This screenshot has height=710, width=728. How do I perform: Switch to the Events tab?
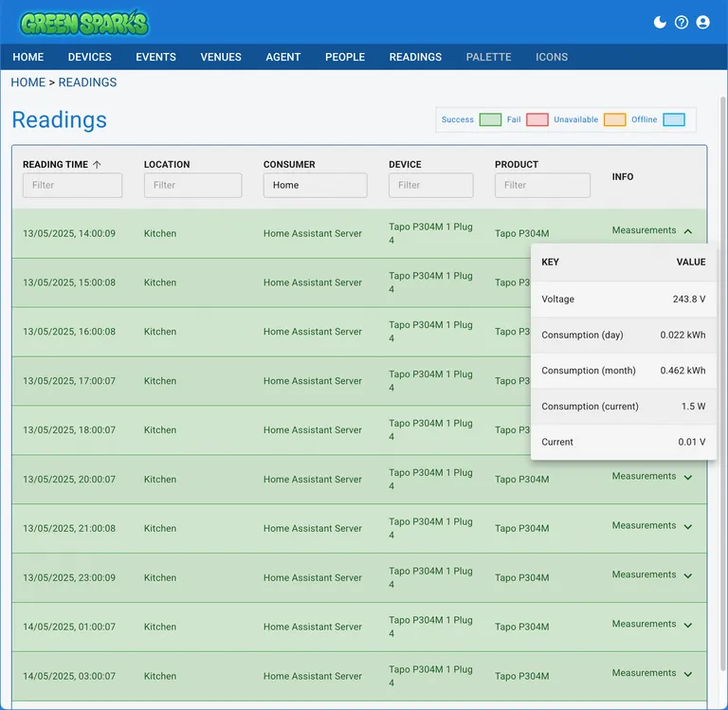coord(155,57)
